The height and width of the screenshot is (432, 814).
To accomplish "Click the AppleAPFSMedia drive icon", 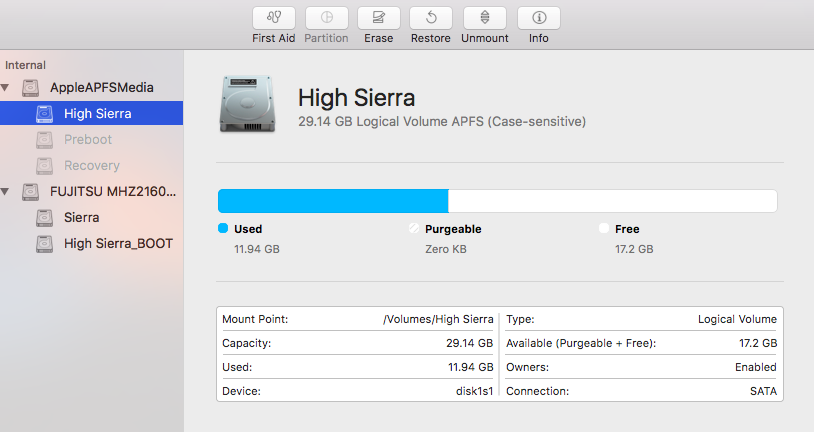I will pos(30,88).
